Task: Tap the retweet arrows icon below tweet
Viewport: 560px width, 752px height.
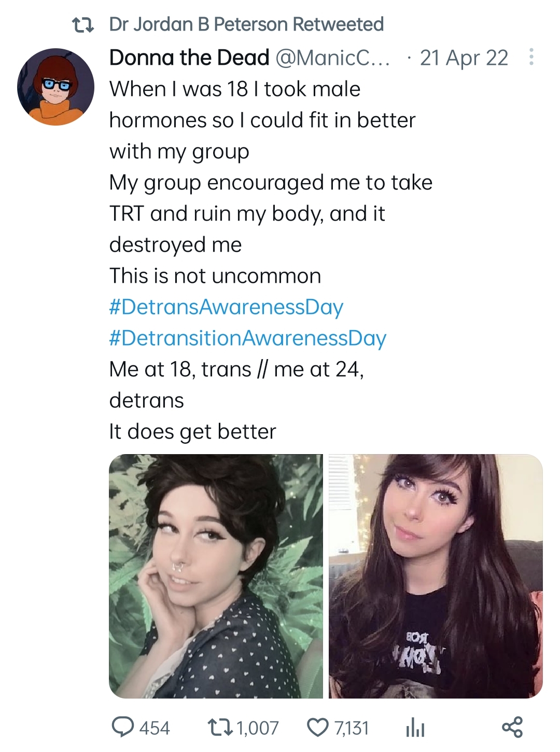Action: point(219,728)
